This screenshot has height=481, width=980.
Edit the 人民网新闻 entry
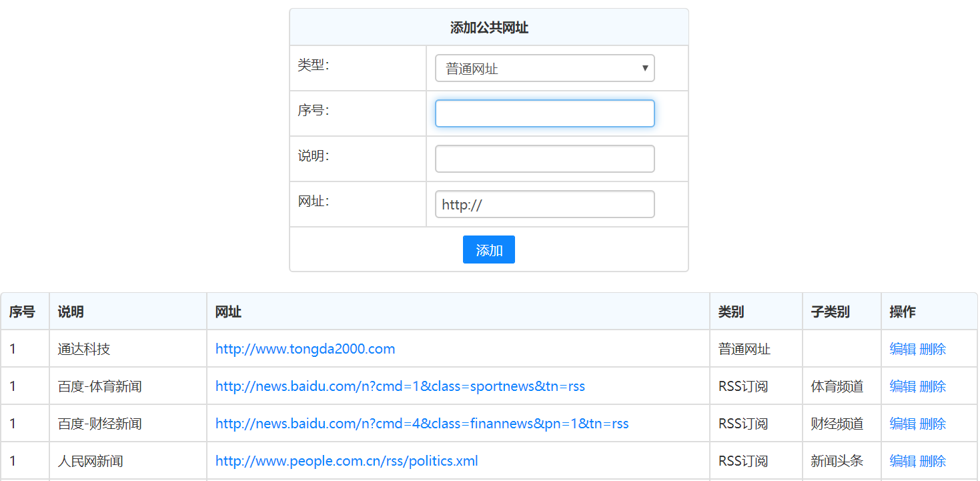coord(902,461)
